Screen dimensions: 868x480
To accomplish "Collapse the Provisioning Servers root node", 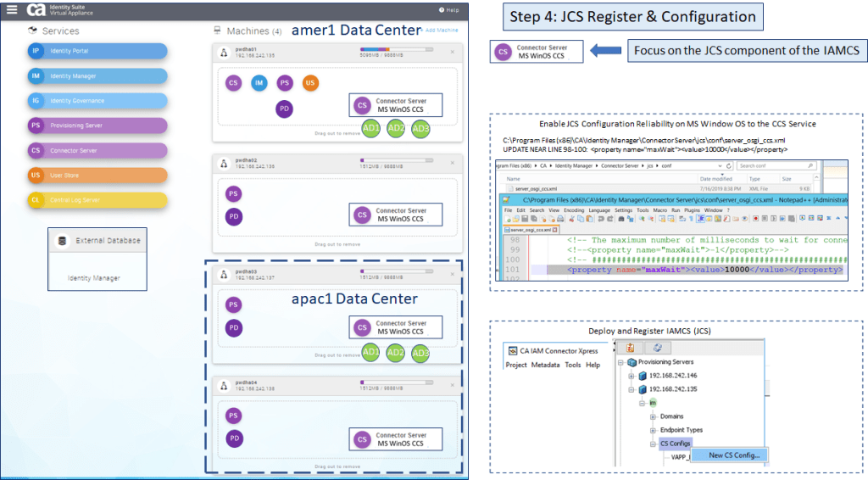I will (619, 361).
